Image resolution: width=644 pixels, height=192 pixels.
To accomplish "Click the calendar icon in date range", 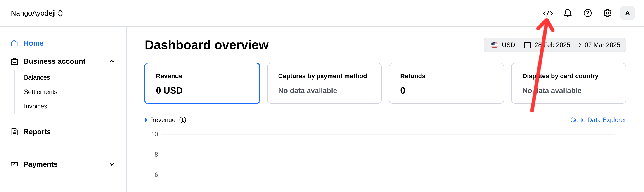I will [x=527, y=45].
